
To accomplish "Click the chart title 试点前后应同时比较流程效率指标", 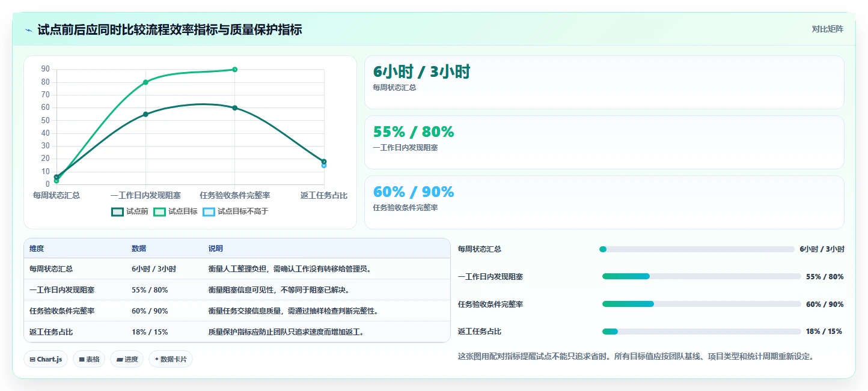I will 170,29.
